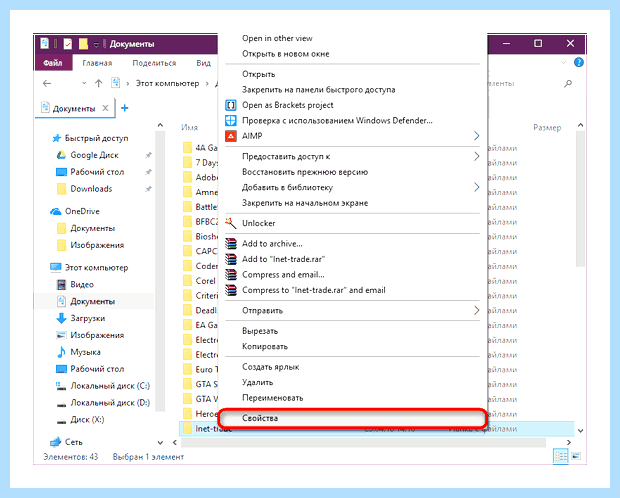
Task: Choose Переименовать in the context menu
Action: tap(272, 398)
